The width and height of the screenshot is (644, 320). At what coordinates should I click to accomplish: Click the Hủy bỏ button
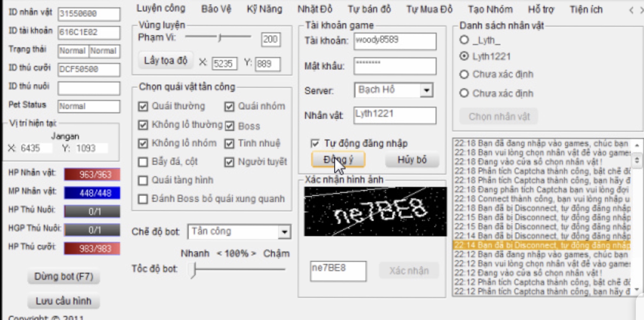tap(412, 160)
